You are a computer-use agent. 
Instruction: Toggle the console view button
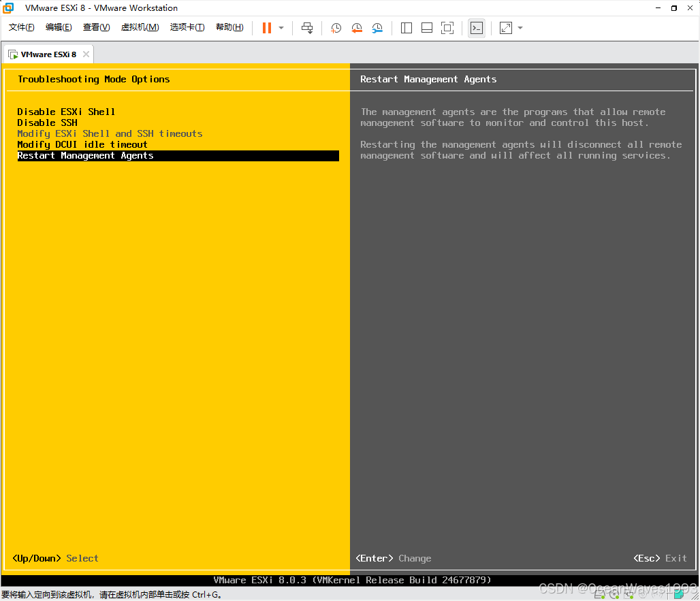click(x=477, y=28)
